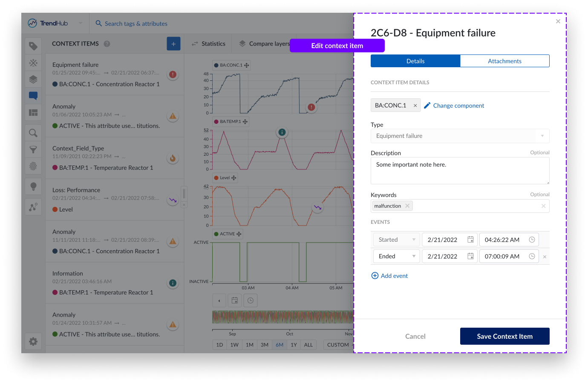Switch to the Attachments tab
The width and height of the screenshot is (588, 383).
(x=504, y=61)
